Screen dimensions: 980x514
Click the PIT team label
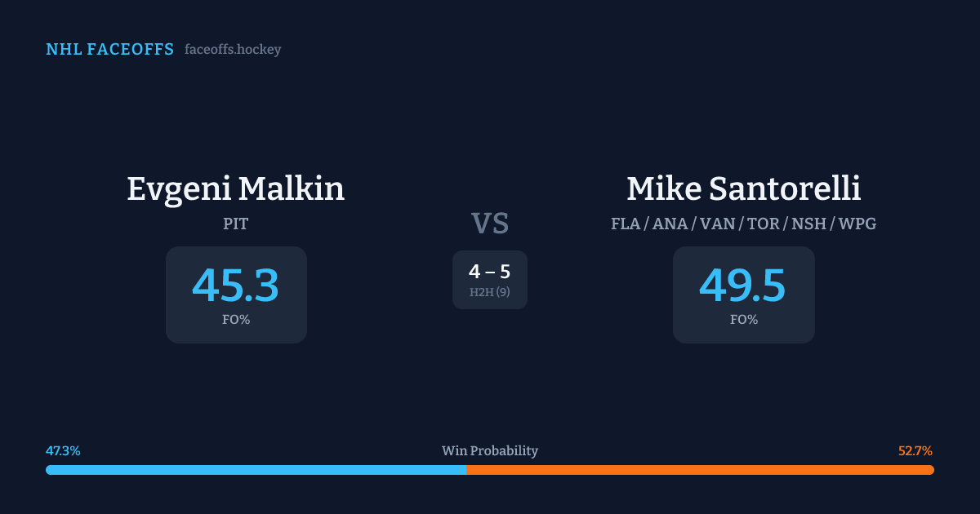(x=236, y=224)
